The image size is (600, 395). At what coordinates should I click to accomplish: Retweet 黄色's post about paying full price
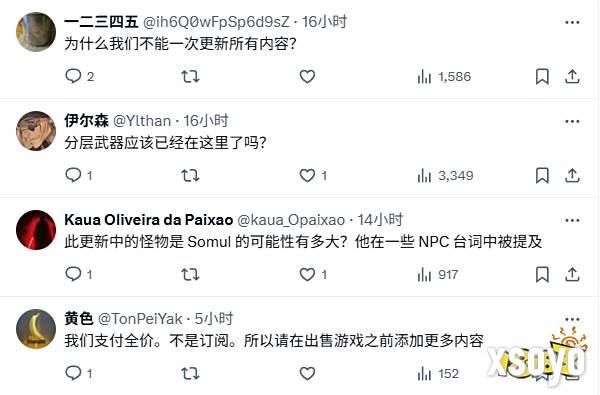pos(190,373)
